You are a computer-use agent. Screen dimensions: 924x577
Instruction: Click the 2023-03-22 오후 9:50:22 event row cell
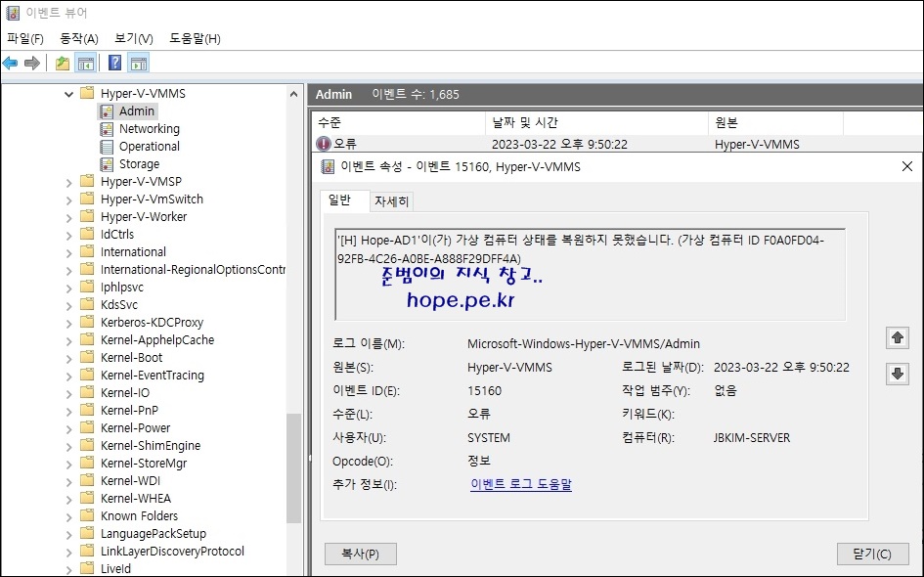(560, 145)
